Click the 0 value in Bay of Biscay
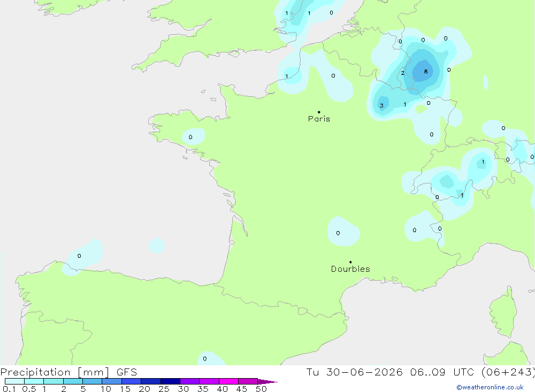This screenshot has height=392, width=535. click(x=79, y=256)
